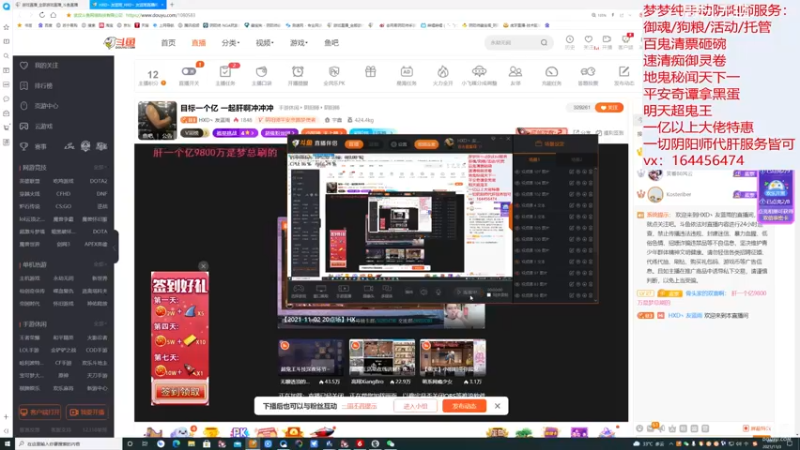Click the Windows taskbar search box
The height and width of the screenshot is (450, 800).
click(68, 444)
